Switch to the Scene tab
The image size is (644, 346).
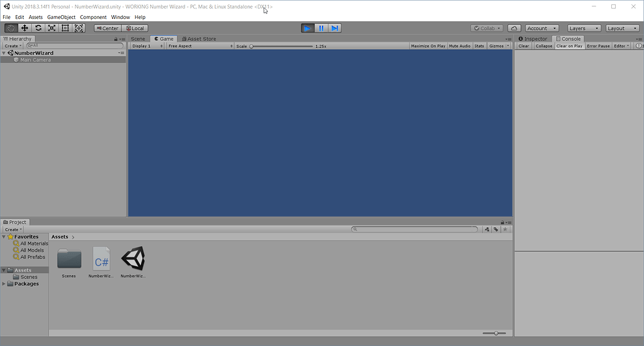click(138, 39)
